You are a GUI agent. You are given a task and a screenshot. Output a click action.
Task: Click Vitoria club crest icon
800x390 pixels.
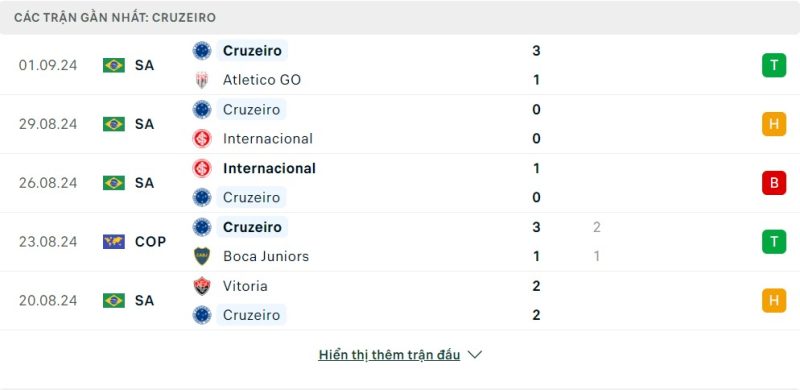click(202, 286)
